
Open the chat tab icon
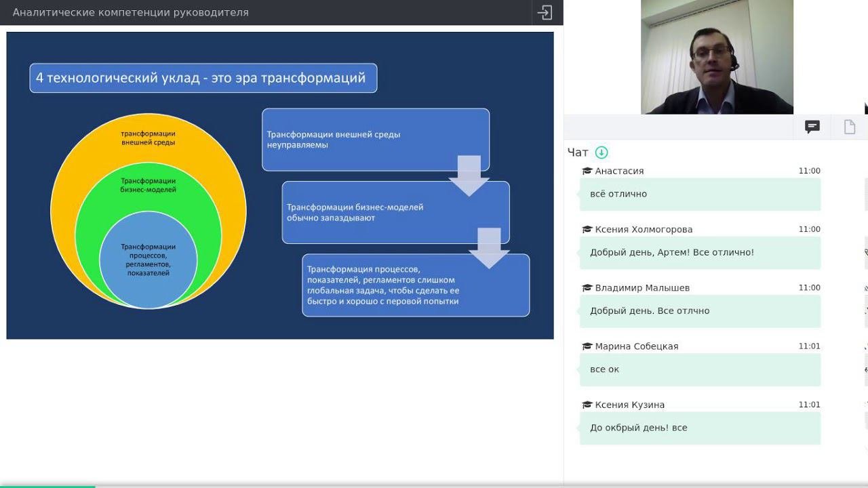click(812, 127)
